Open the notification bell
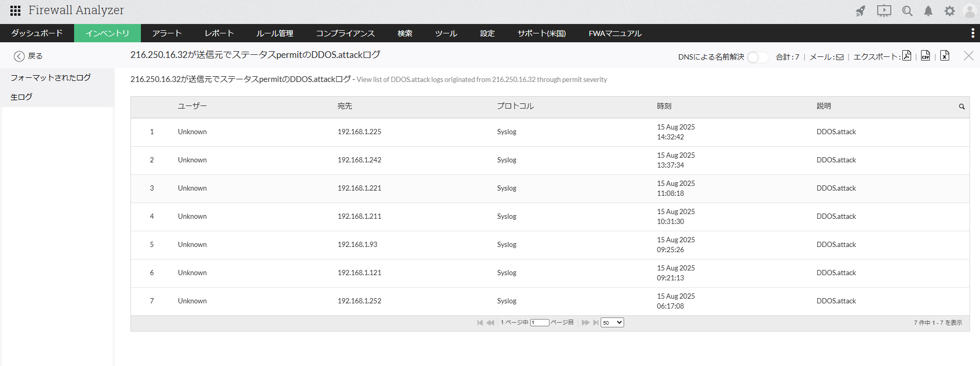Viewport: 980px width, 366px height. (x=928, y=11)
